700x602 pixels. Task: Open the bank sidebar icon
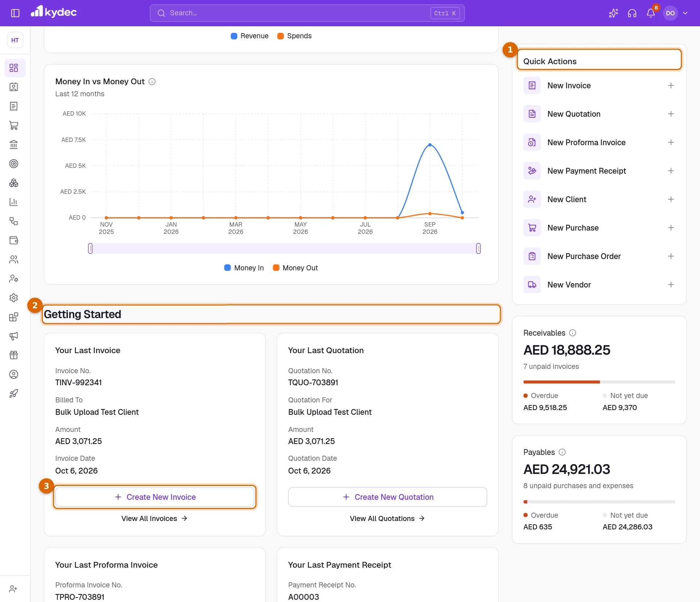14,144
